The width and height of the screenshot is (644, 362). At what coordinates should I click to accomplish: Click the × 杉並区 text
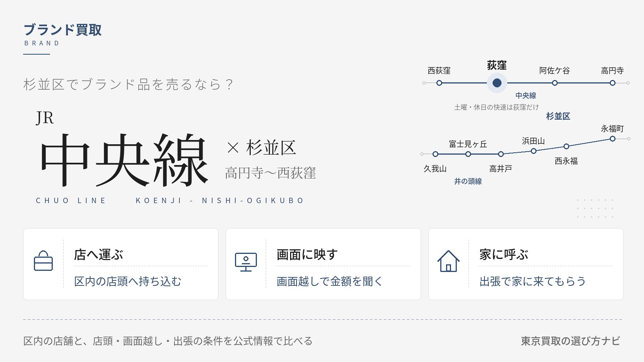[x=262, y=148]
